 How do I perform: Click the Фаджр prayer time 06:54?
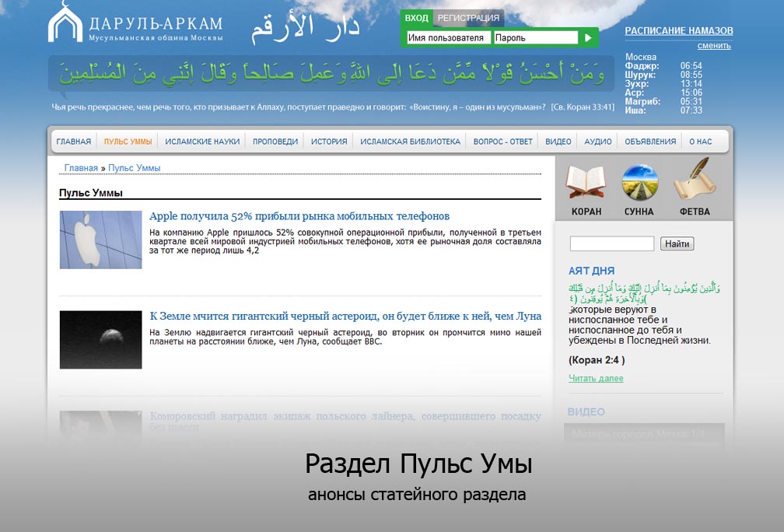click(x=691, y=66)
